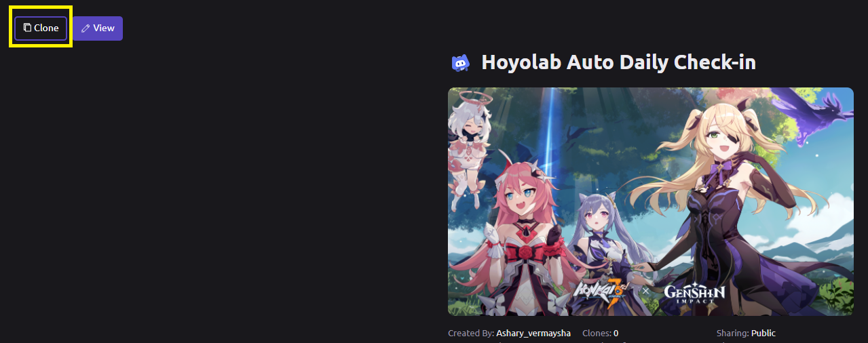Open creator Ashary_vermaysha profile link

point(533,334)
